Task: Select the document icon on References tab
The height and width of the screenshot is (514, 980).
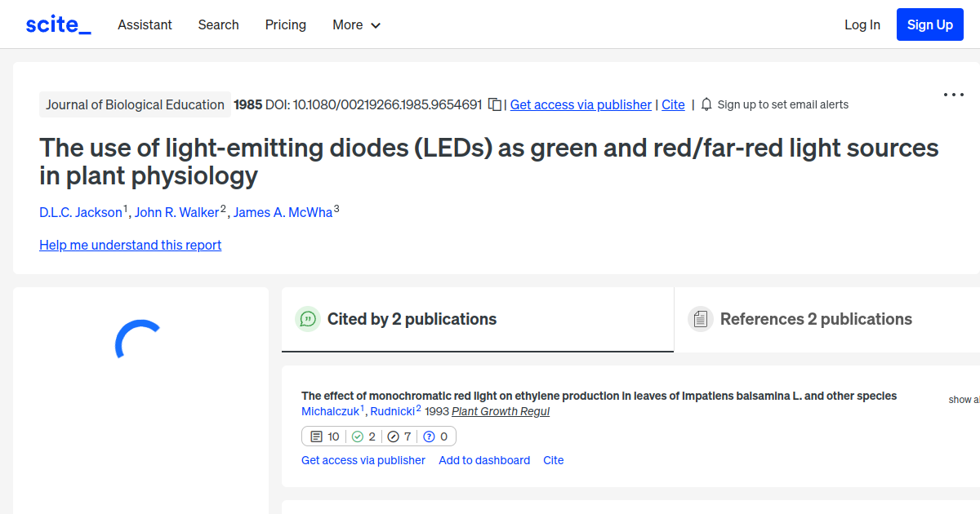Action: click(701, 318)
